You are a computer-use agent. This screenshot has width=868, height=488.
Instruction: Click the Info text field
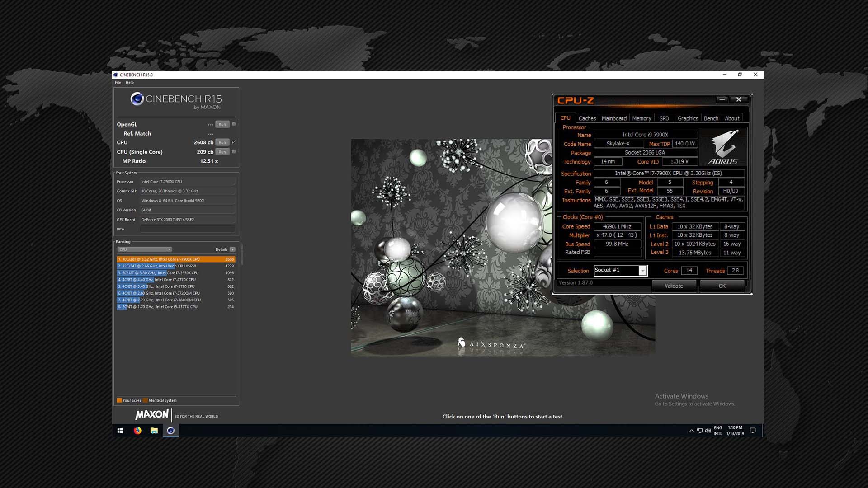(x=187, y=229)
